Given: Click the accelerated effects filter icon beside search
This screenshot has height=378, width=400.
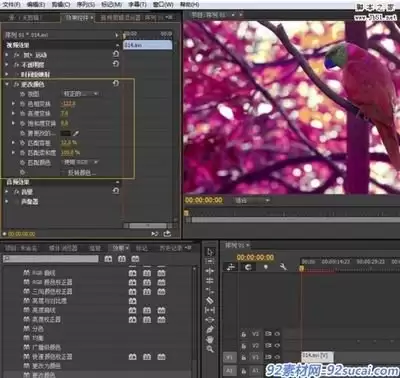Looking at the screenshot, I should point(108,259).
